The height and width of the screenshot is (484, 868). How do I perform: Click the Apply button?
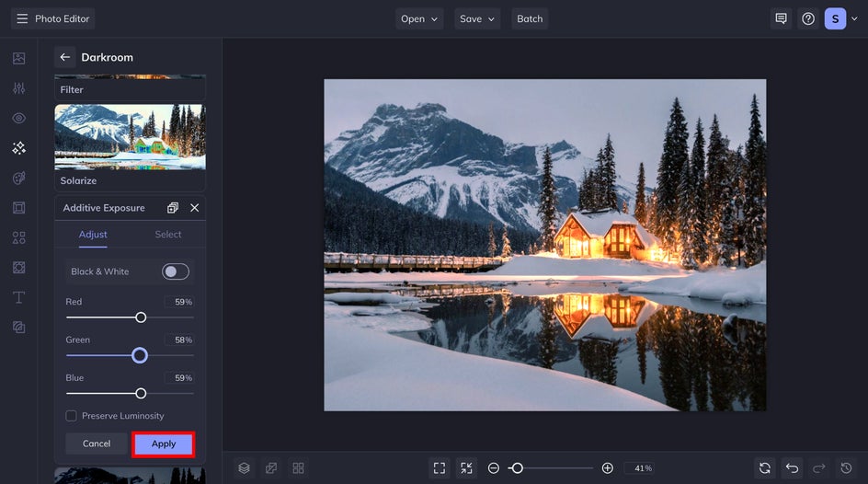point(164,444)
